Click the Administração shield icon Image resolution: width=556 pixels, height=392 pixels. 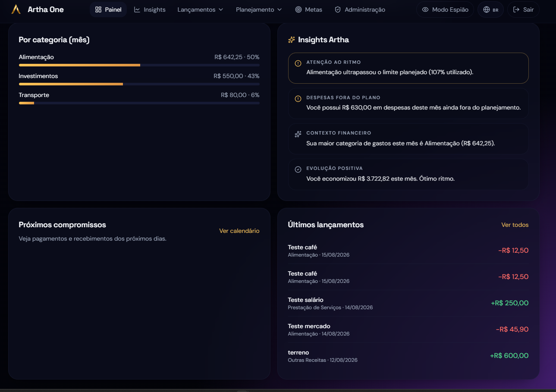338,9
